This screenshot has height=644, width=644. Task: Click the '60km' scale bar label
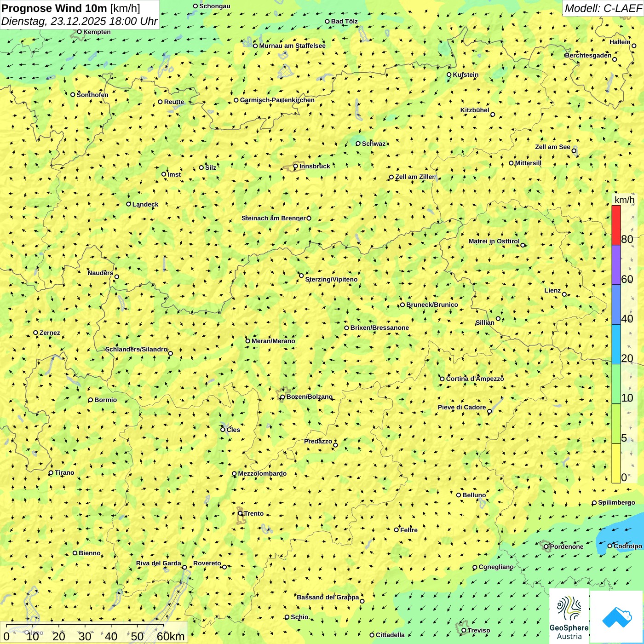[x=171, y=636]
